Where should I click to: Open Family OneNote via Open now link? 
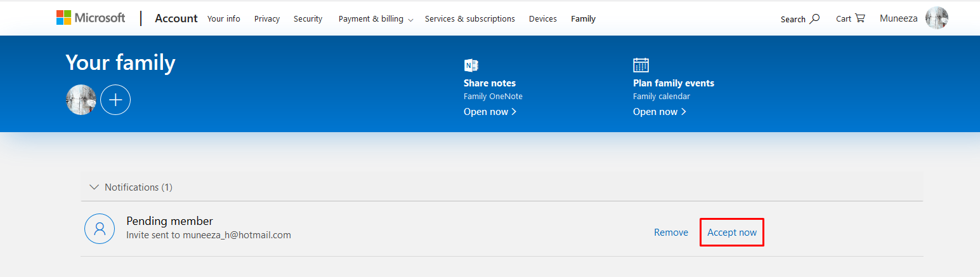coord(490,112)
